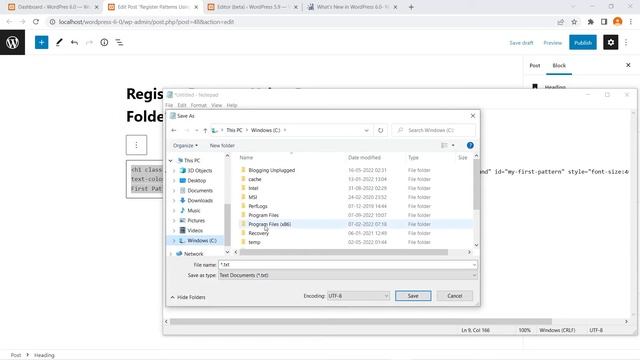Screen dimensions: 640x360
Task: Select the Blogging Unplugged folder
Action: coord(271,170)
